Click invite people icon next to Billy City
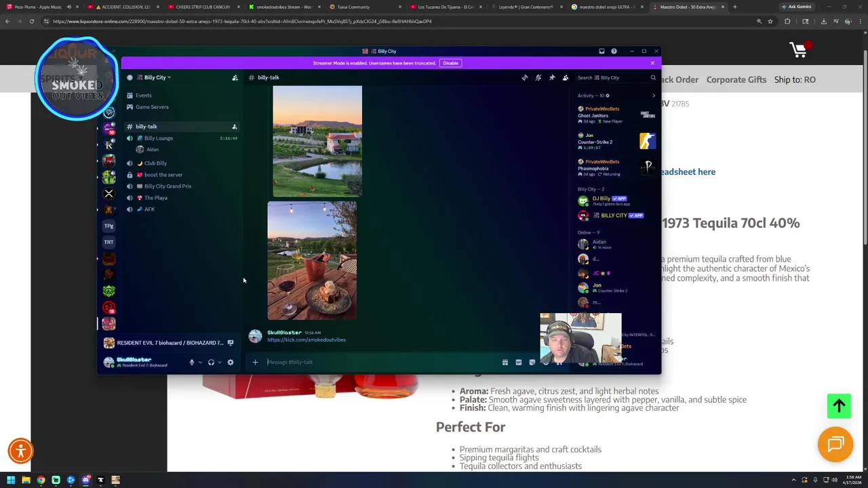 pyautogui.click(x=235, y=77)
